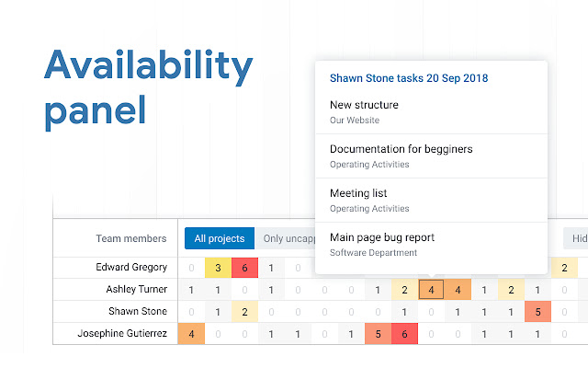Select team member Edward Gregory
The height and width of the screenshot is (368, 588).
point(131,268)
